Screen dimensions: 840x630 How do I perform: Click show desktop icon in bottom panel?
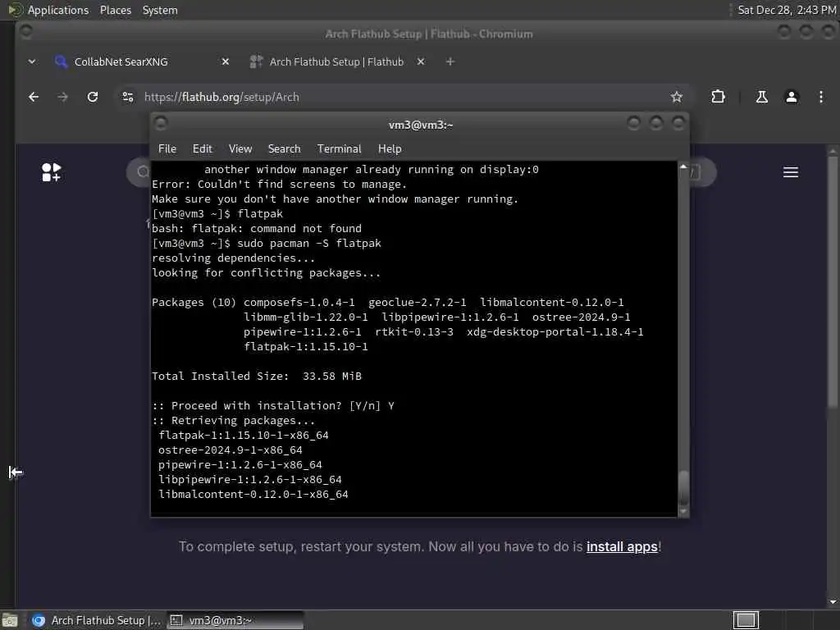click(10, 620)
